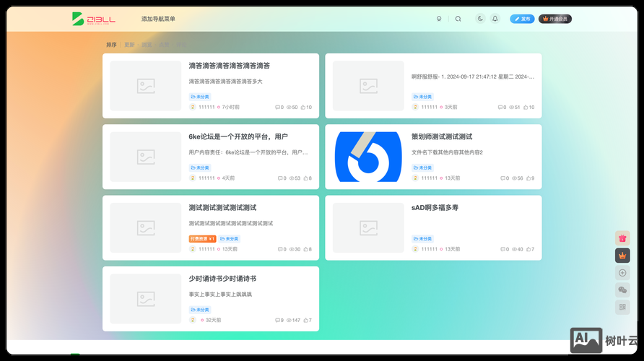The height and width of the screenshot is (361, 644).
Task: Click placeholder thumbnail of sAD啊多福多寿 post
Action: pyautogui.click(x=368, y=228)
